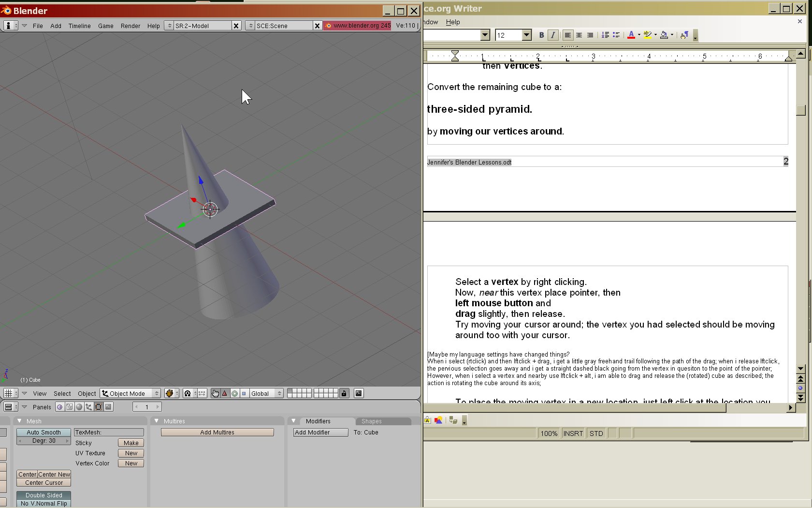Open www.blender.org link in header
This screenshot has width=812, height=508.
tap(357, 26)
